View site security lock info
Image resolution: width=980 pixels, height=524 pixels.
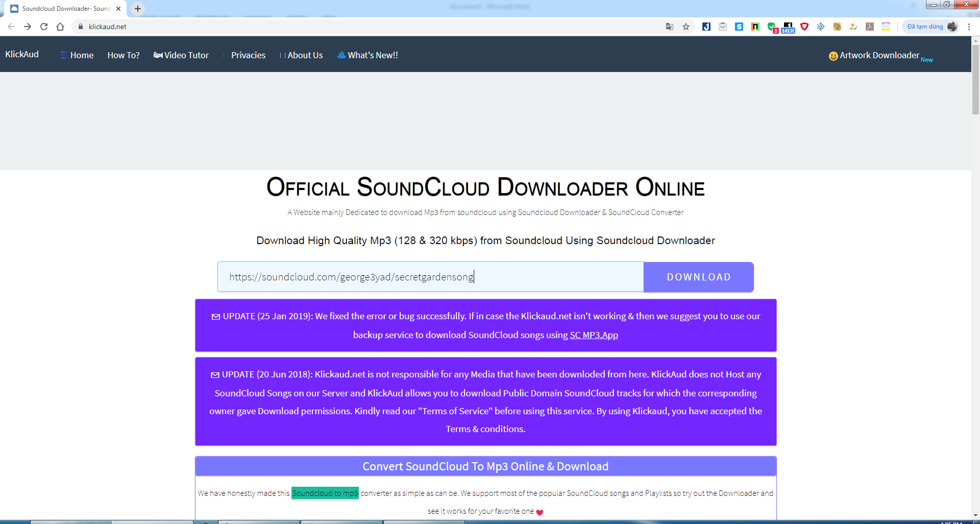80,27
